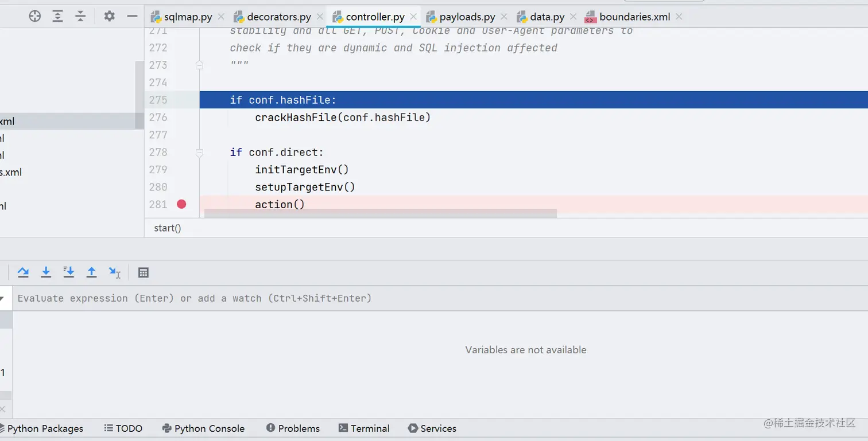
Task: Open the Terminal tool window
Action: [364, 428]
